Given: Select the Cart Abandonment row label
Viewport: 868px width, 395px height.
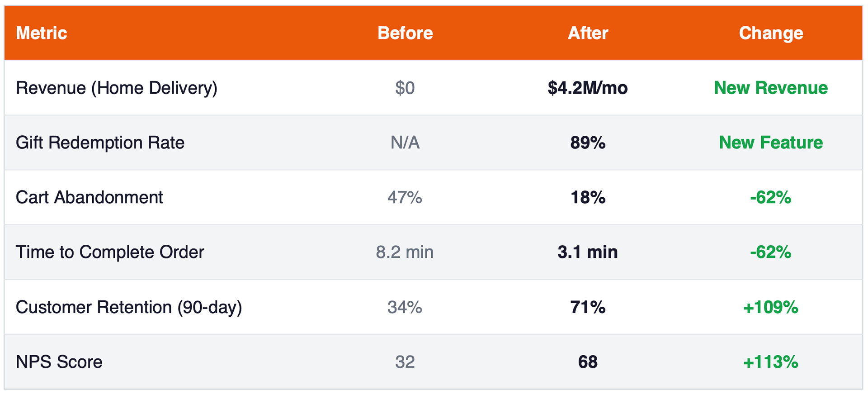Looking at the screenshot, I should [x=89, y=197].
